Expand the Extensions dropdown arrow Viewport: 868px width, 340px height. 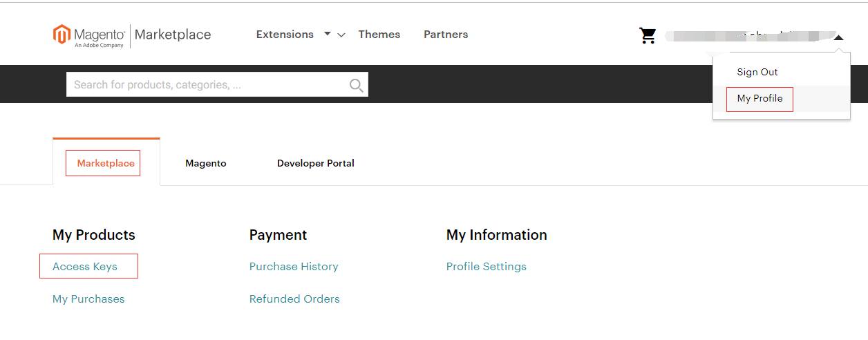coord(328,33)
